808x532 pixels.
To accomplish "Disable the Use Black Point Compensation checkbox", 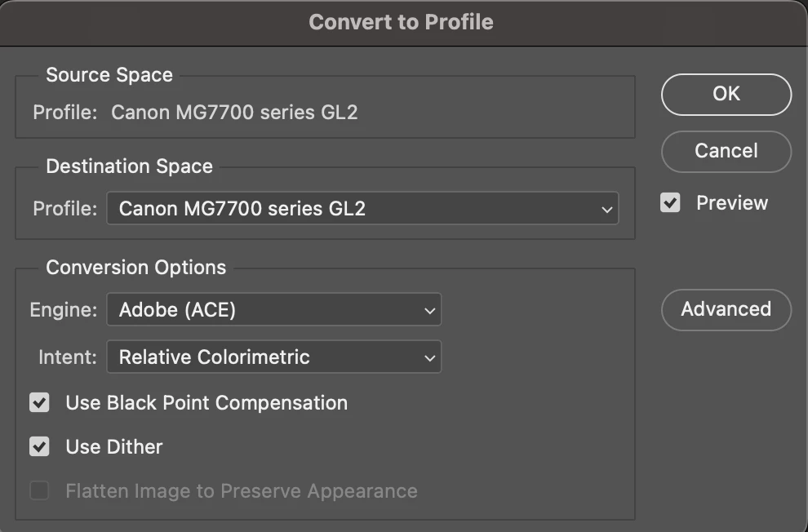I will pyautogui.click(x=39, y=402).
